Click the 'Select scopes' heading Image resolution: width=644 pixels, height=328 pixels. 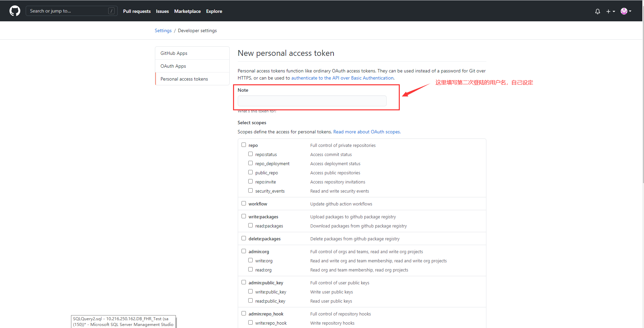[252, 123]
